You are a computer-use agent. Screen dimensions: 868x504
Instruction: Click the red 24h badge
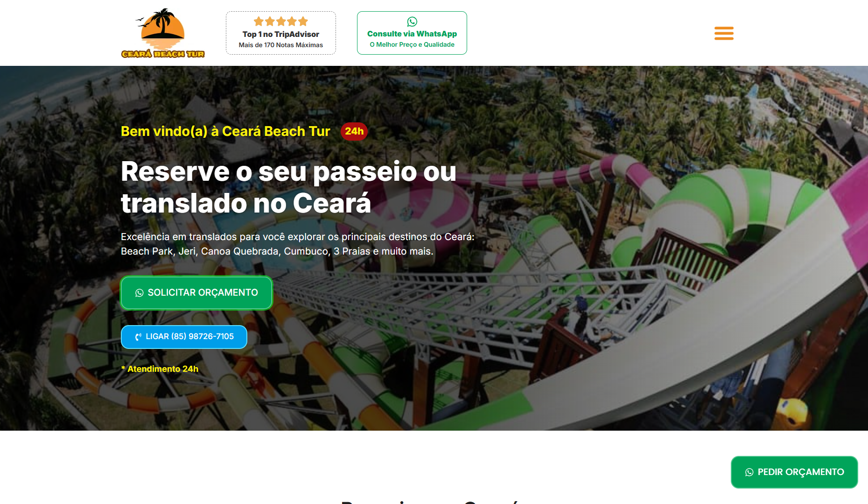coord(354,131)
